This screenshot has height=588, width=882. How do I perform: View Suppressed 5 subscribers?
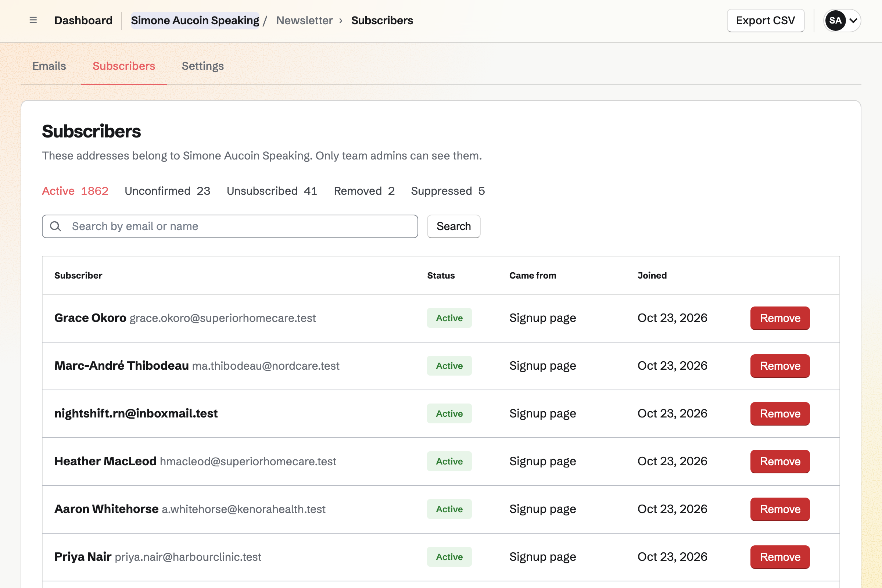coord(448,191)
